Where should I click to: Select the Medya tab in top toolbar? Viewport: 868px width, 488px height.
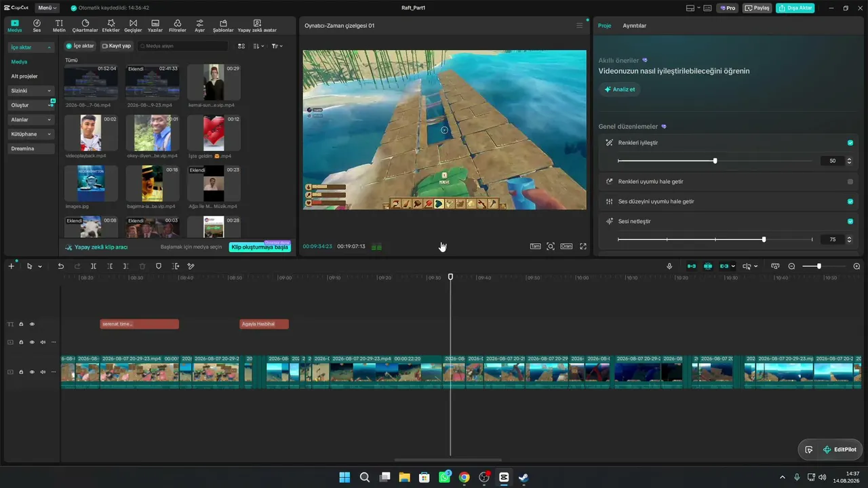pyautogui.click(x=15, y=26)
